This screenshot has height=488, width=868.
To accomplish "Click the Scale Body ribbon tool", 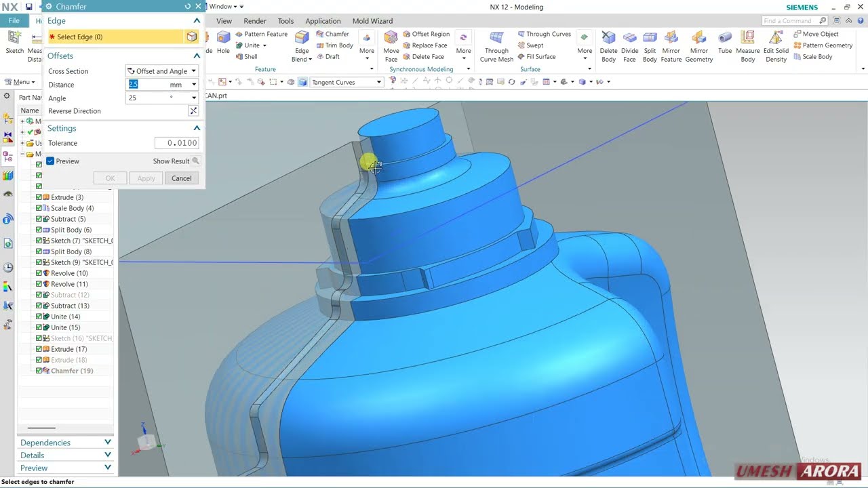I will [812, 57].
